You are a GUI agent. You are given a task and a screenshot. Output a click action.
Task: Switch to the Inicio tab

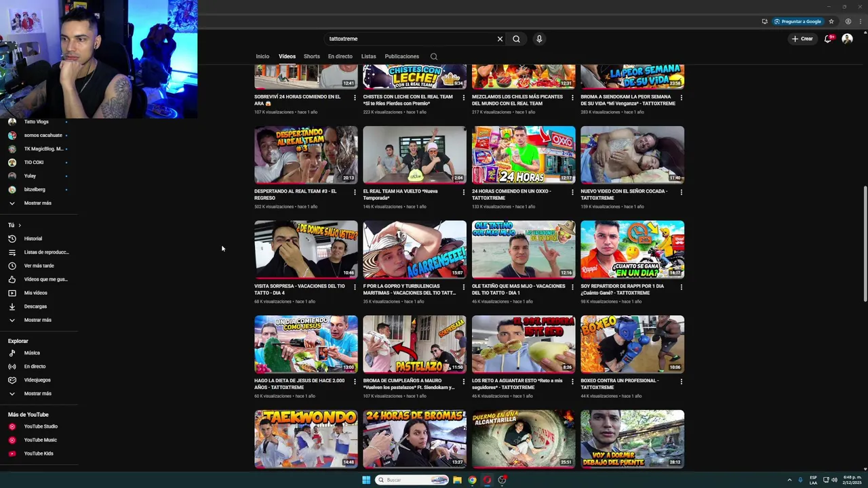(262, 56)
